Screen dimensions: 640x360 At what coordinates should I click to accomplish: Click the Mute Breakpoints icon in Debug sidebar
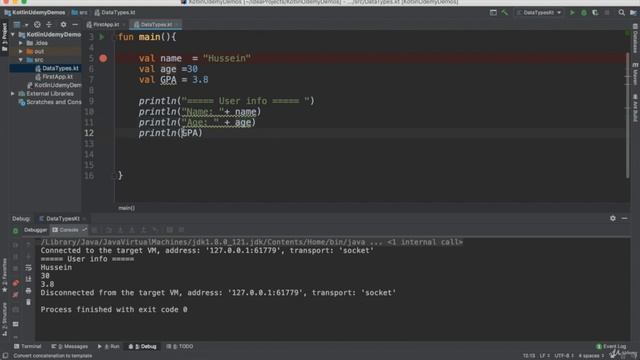[16, 295]
